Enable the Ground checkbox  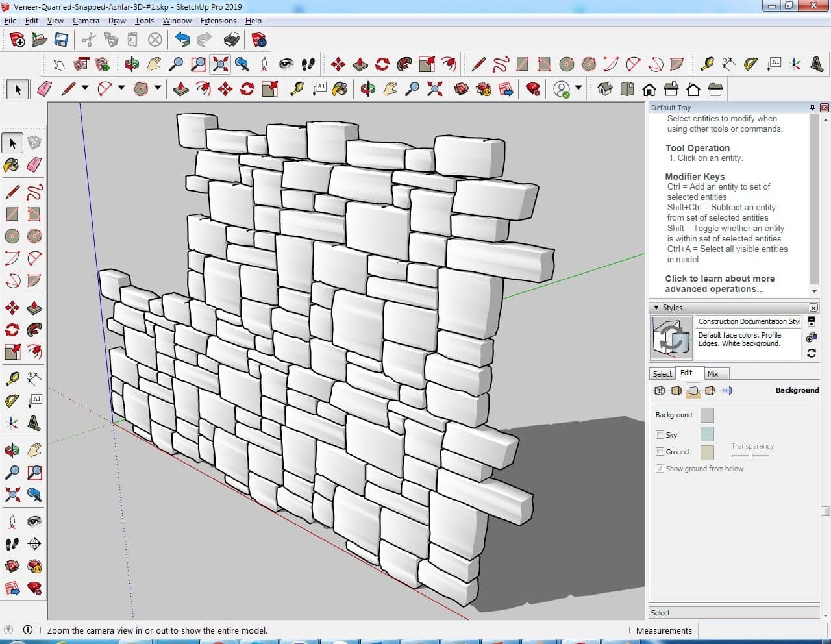coord(660,452)
